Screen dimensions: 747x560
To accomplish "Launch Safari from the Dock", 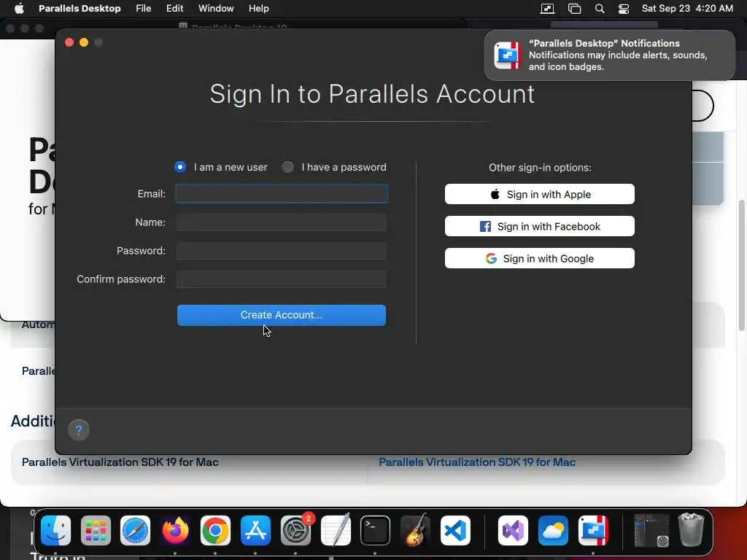I will pyautogui.click(x=135, y=531).
